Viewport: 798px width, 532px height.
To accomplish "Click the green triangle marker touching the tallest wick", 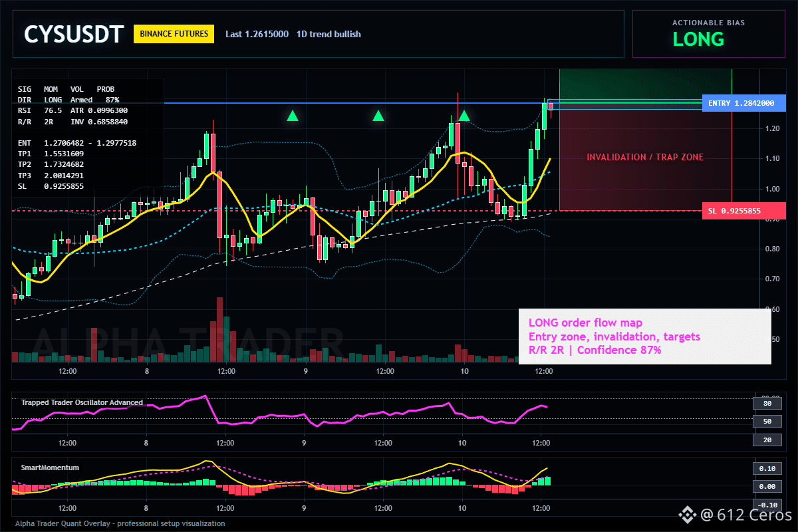I will [464, 116].
